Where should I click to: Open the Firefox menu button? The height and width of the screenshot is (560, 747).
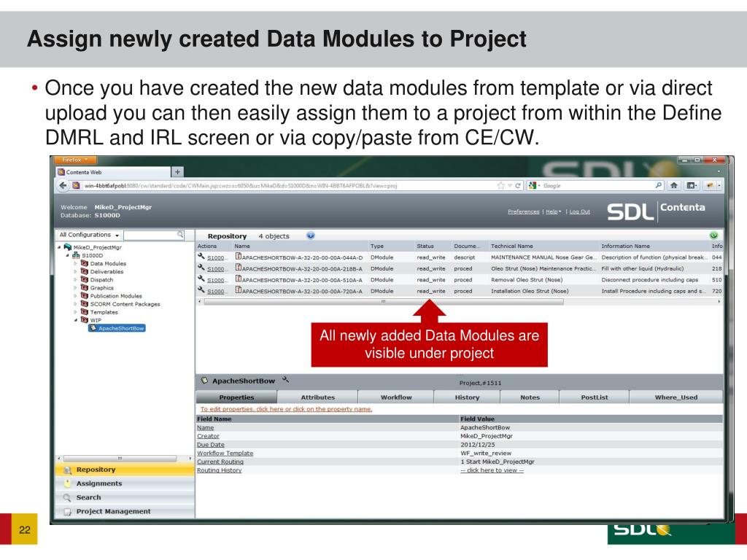coord(75,160)
